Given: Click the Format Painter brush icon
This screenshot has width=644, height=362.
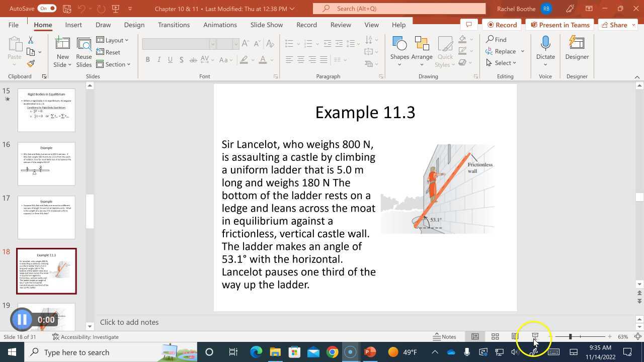Looking at the screenshot, I should pos(31,64).
